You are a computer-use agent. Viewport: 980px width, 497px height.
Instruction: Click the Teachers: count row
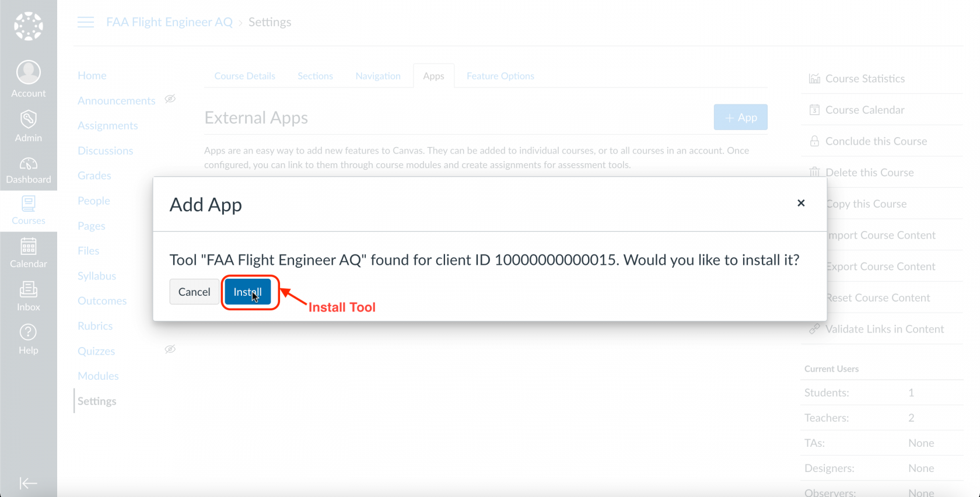(881, 418)
